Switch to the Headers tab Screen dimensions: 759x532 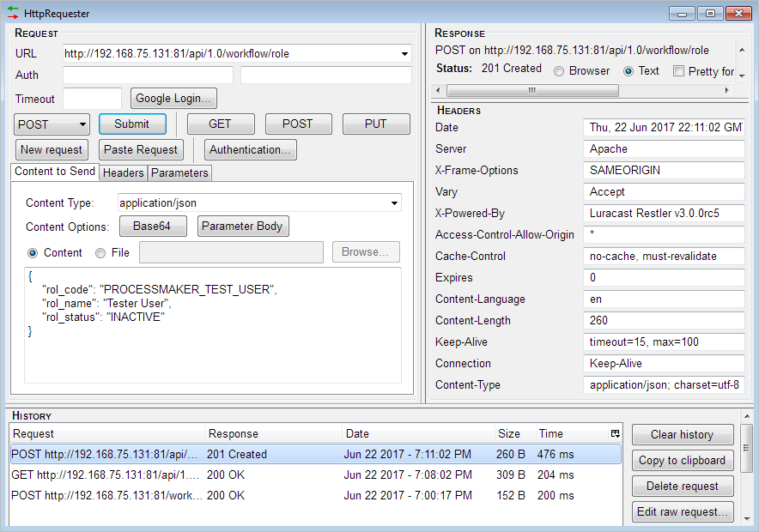[x=124, y=172]
